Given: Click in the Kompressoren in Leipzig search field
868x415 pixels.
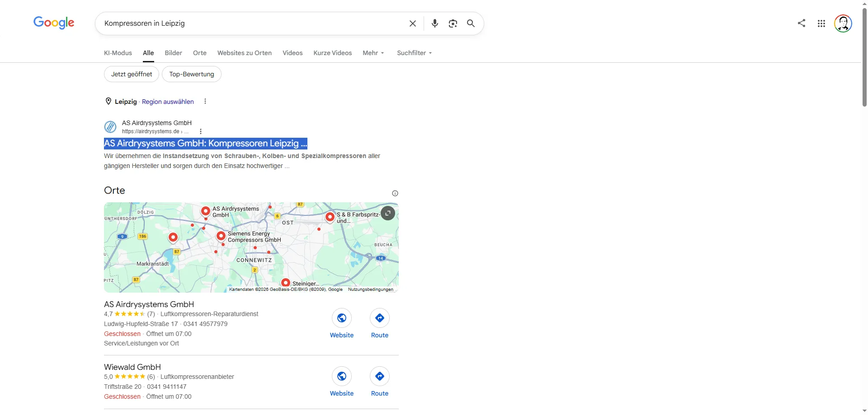Looking at the screenshot, I should click(x=253, y=23).
